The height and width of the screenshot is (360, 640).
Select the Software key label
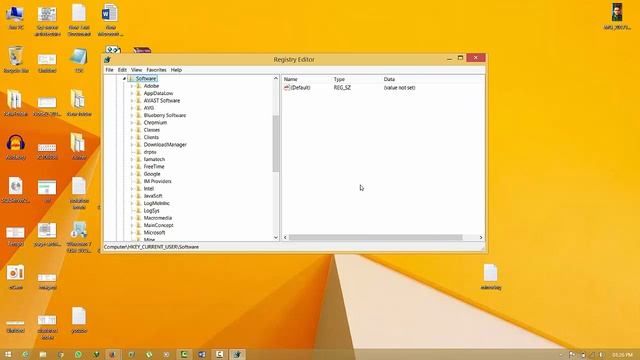click(146, 79)
